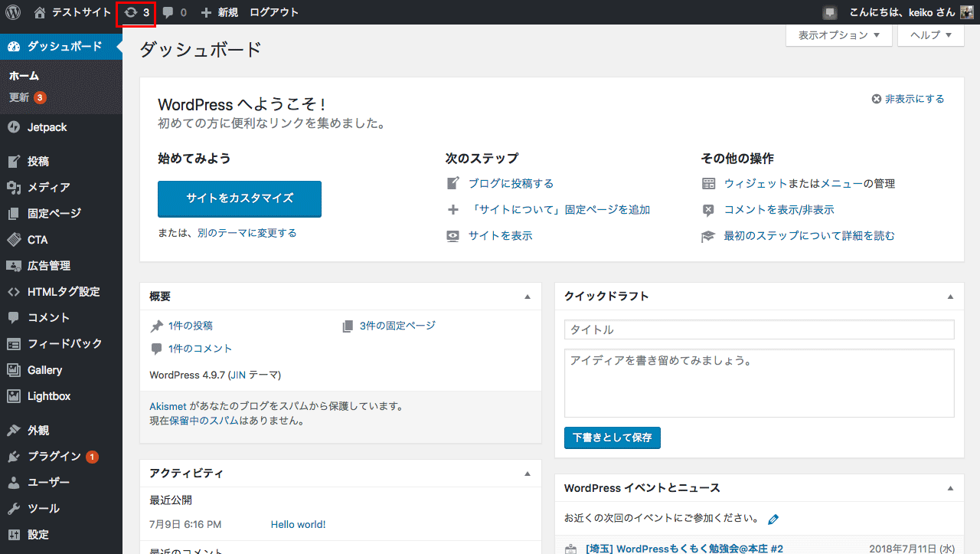Open the keiko user avatar

pyautogui.click(x=967, y=13)
